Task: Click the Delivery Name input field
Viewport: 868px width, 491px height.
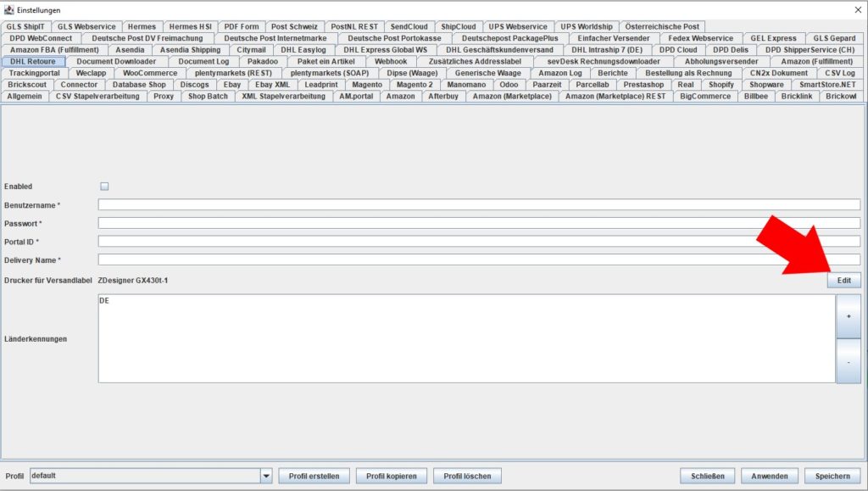Action: point(479,259)
